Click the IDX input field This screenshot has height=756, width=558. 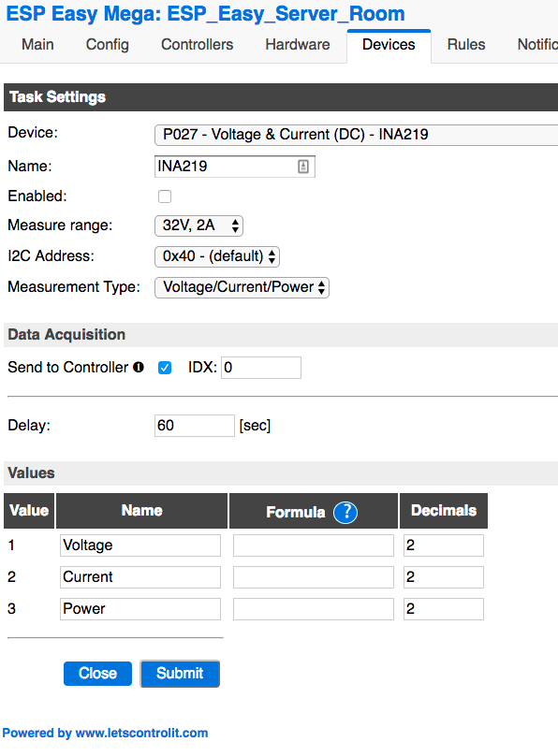260,367
